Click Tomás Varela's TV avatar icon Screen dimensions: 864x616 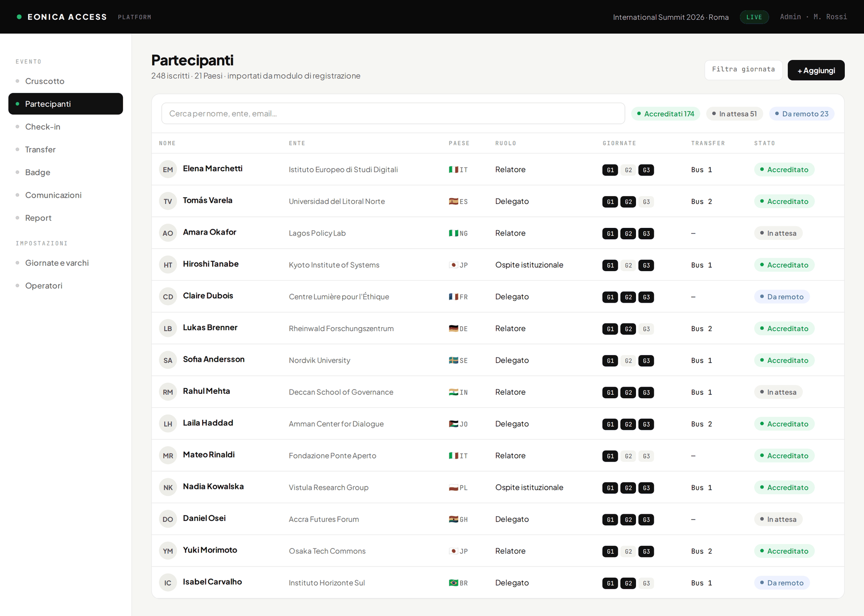click(168, 201)
